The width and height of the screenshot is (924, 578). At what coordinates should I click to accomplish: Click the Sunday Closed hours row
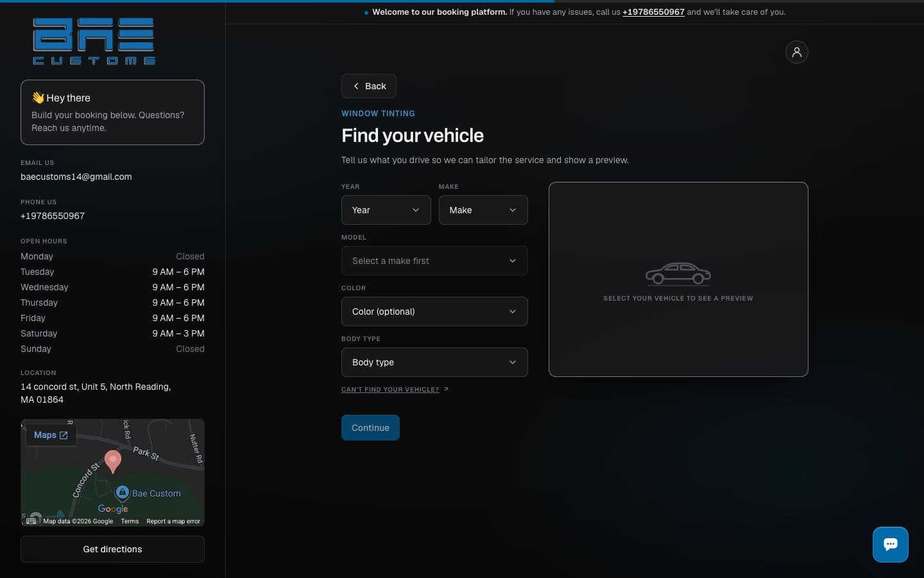click(x=112, y=349)
